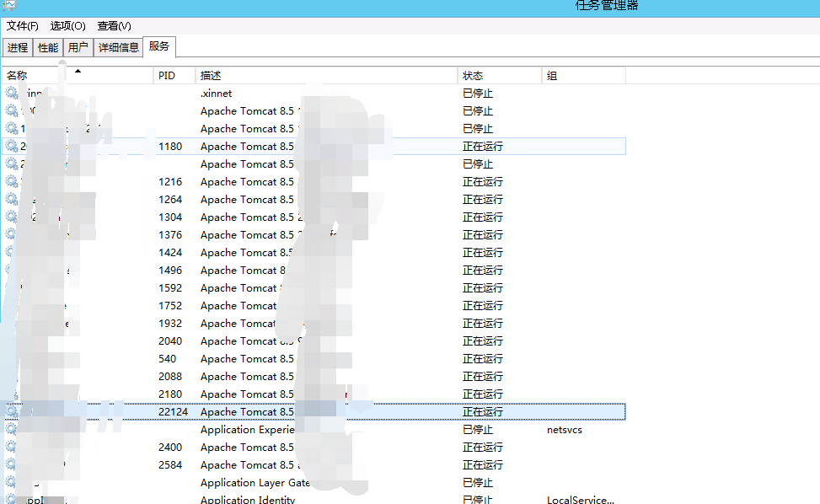
Task: Click gear icon of PID 2400 service
Action: (12, 448)
